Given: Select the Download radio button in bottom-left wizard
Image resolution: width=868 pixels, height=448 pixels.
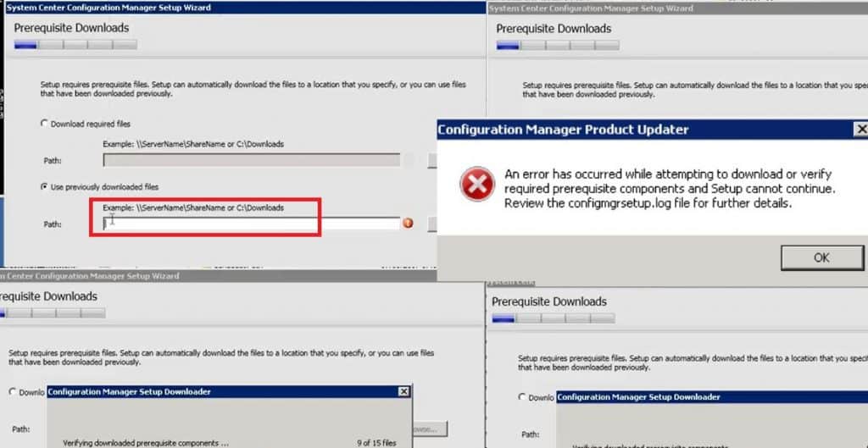Looking at the screenshot, I should coord(12,391).
